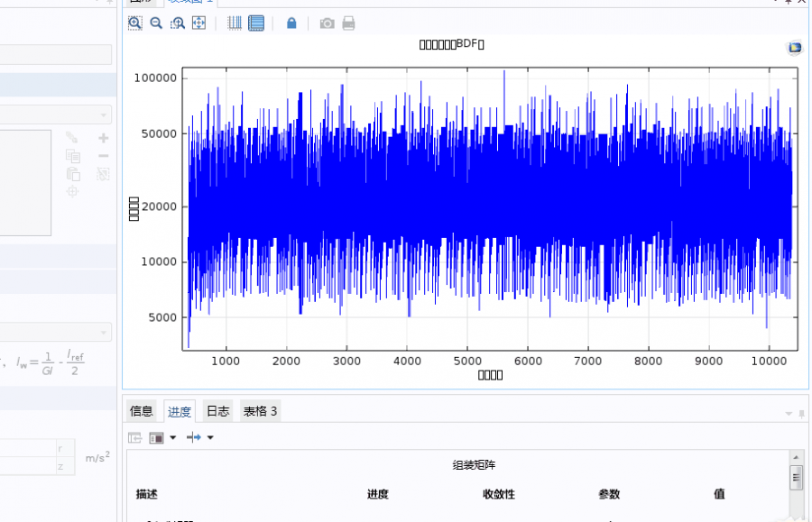Click the progress window layout icon

click(x=156, y=437)
